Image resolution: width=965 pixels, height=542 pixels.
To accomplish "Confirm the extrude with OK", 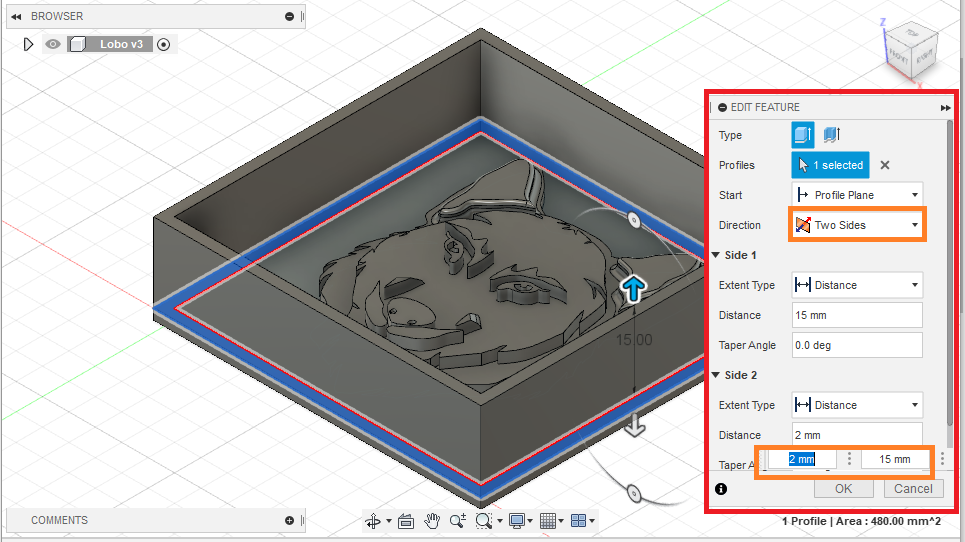I will pyautogui.click(x=844, y=488).
